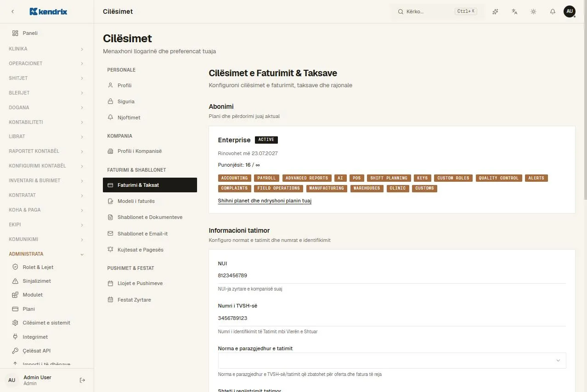Expand the SHITJET section

pos(47,78)
